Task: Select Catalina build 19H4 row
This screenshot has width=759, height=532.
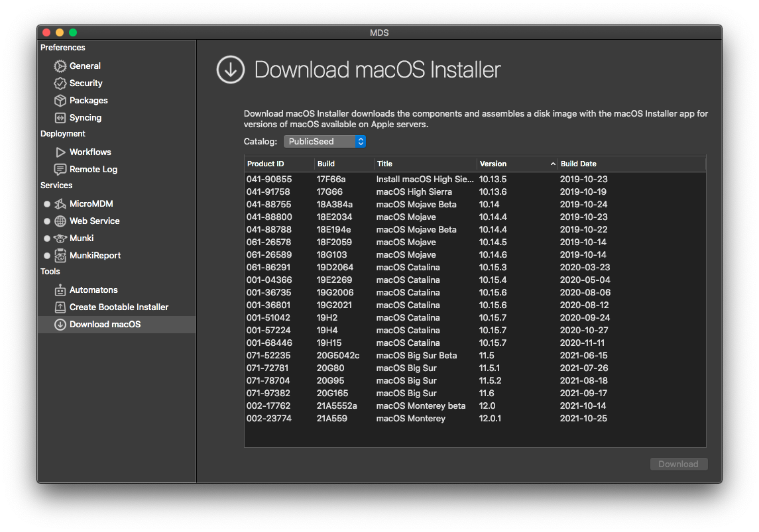Action: coord(475,330)
